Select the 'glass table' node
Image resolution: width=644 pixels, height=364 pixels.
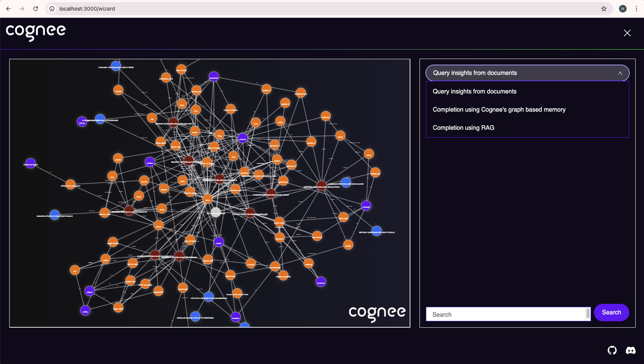(118, 308)
